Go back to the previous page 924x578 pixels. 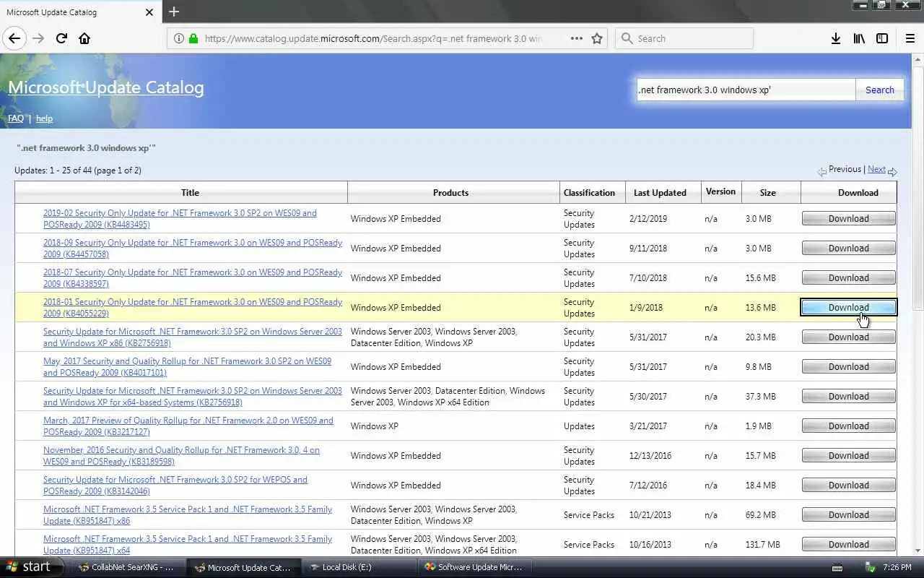[14, 38]
